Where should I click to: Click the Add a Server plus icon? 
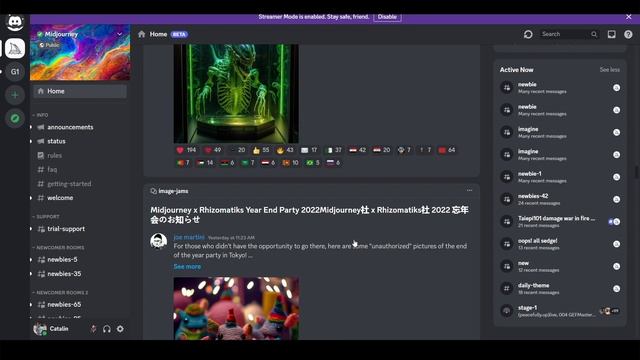tap(15, 95)
